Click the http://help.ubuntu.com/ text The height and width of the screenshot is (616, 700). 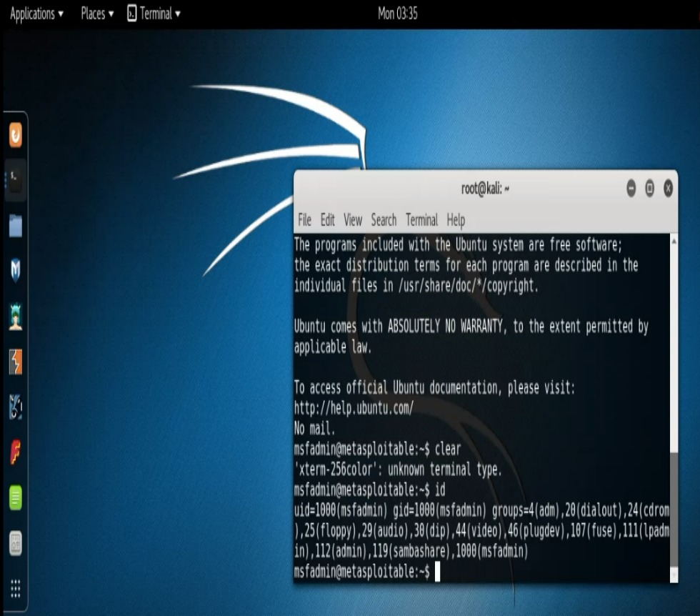click(354, 408)
